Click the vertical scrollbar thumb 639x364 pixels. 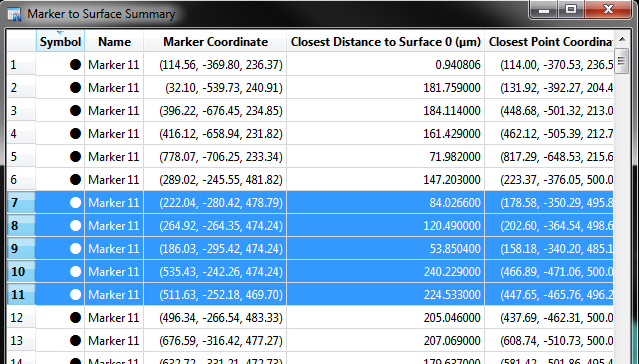pos(621,61)
